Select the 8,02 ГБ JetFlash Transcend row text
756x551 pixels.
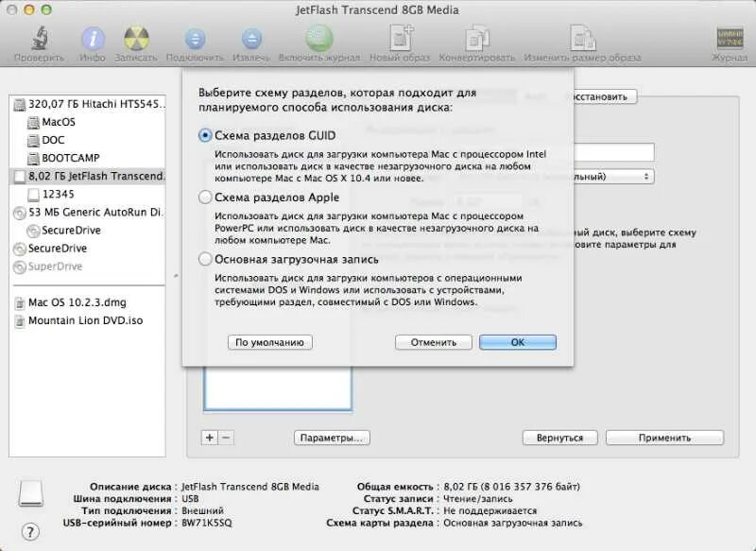(x=97, y=177)
